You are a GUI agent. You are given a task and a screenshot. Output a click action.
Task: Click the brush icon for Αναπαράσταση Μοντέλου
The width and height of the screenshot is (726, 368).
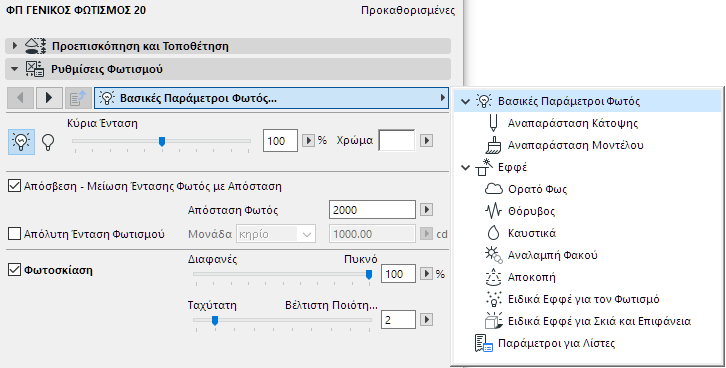493,145
